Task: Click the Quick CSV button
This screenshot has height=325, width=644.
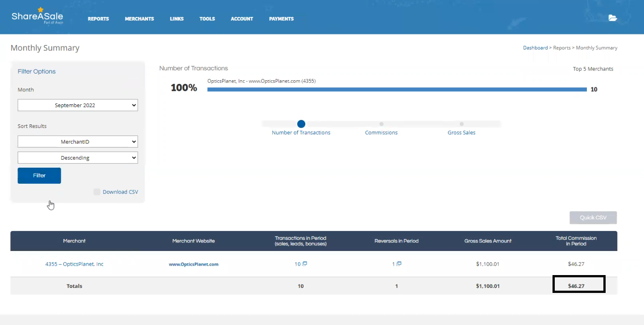Action: (x=593, y=218)
